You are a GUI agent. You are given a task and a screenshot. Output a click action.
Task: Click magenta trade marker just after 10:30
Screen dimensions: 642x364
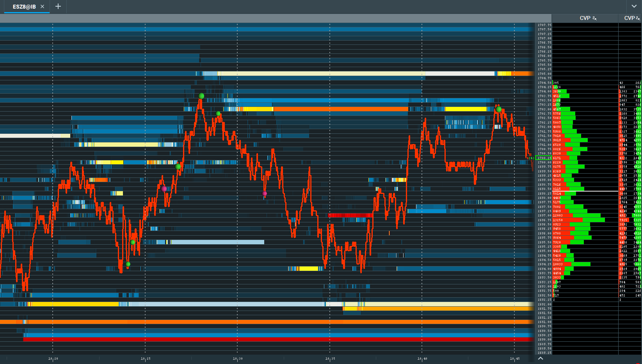pos(265,194)
